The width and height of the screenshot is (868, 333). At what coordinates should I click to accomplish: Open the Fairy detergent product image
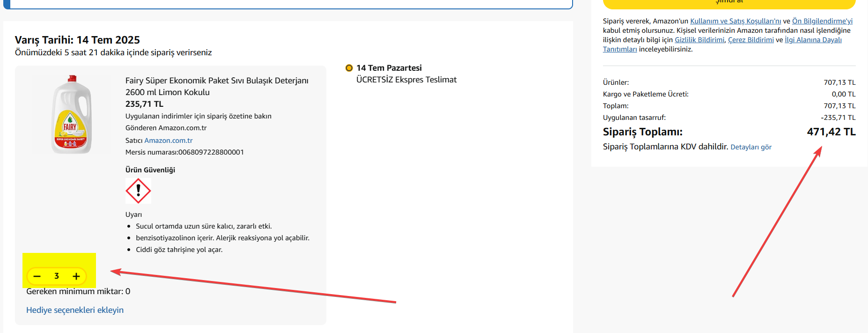point(71,114)
